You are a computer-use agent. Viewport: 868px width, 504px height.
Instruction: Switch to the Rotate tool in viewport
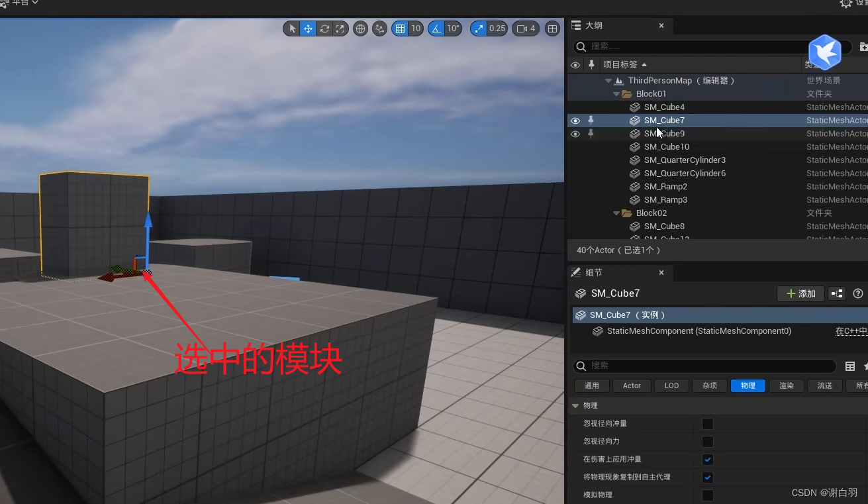coord(324,28)
